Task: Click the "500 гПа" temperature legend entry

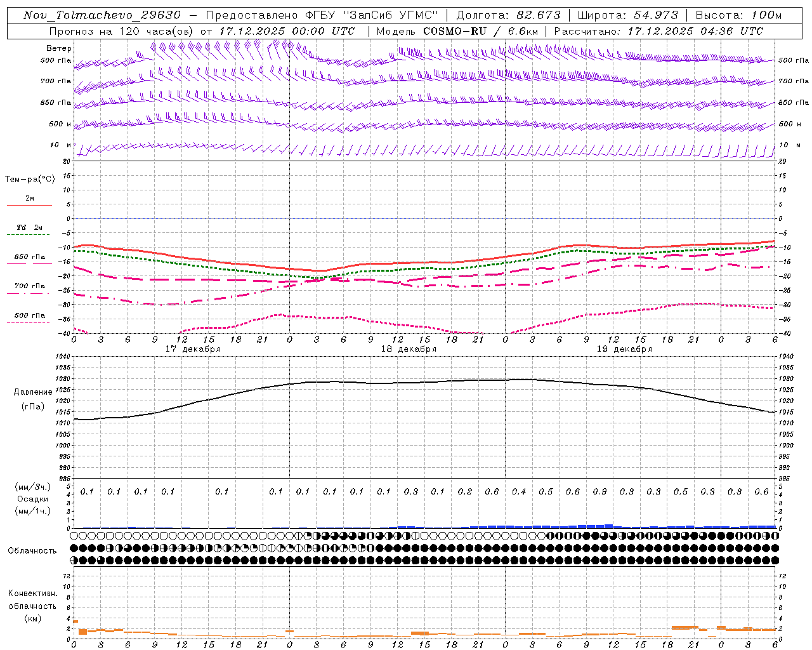Action: (30, 315)
